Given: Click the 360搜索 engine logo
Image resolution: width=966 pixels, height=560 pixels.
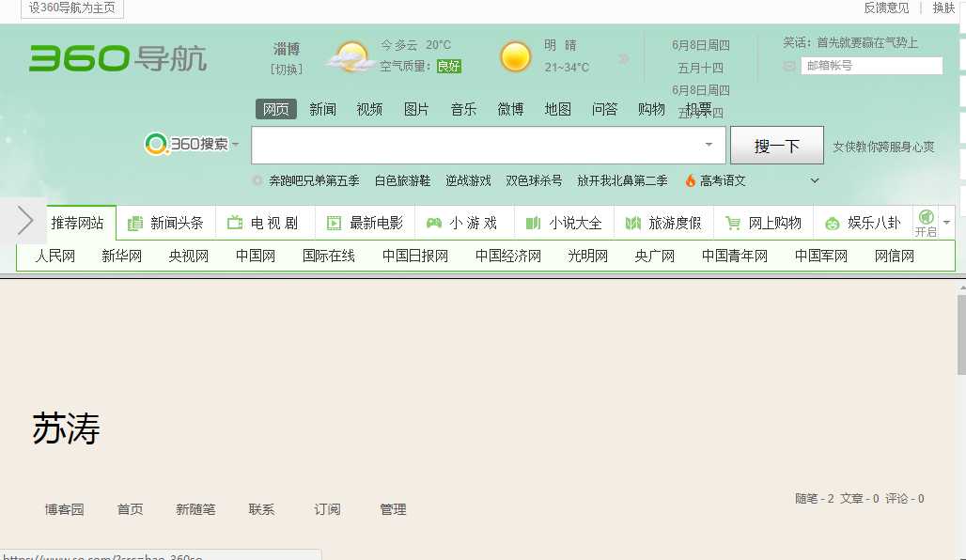Looking at the screenshot, I should (187, 144).
